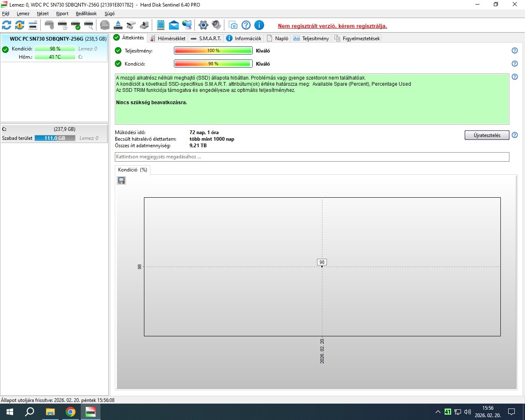Screen dimensions: 525x420
Task: Click the comment input field
Action: click(x=312, y=157)
